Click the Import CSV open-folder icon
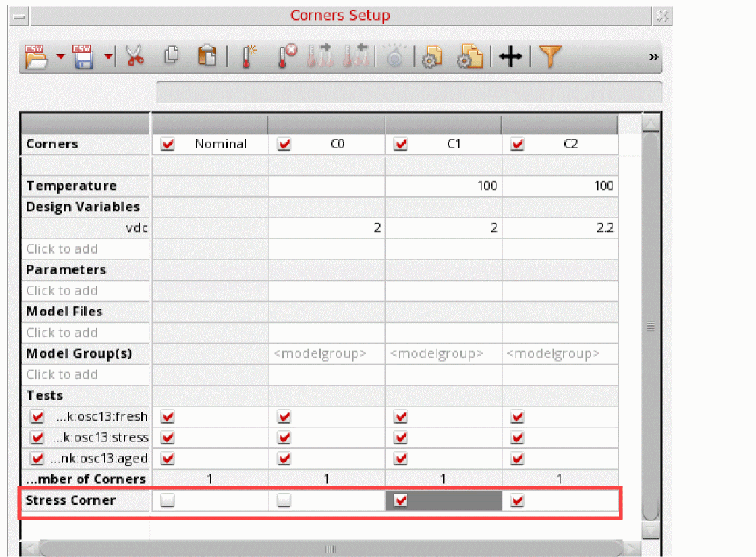 tap(36, 57)
